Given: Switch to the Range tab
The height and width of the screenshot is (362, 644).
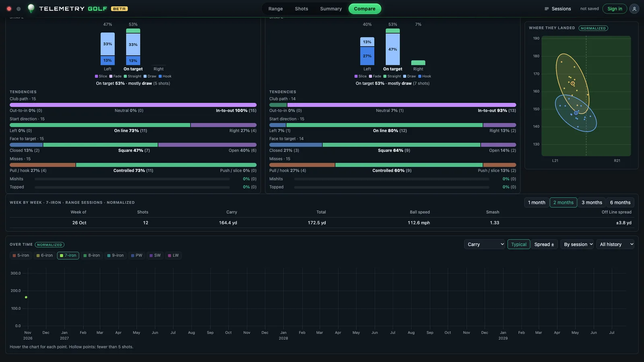Looking at the screenshot, I should [276, 9].
